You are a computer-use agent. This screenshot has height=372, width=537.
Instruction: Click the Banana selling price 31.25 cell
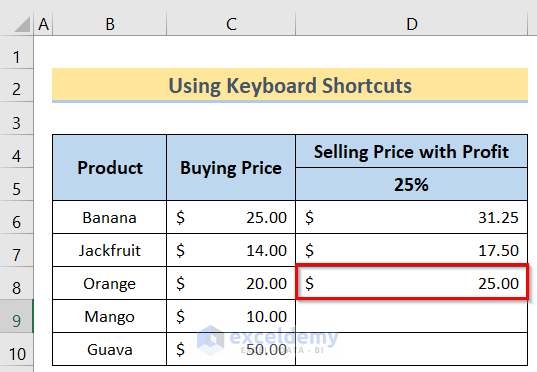[x=412, y=217]
